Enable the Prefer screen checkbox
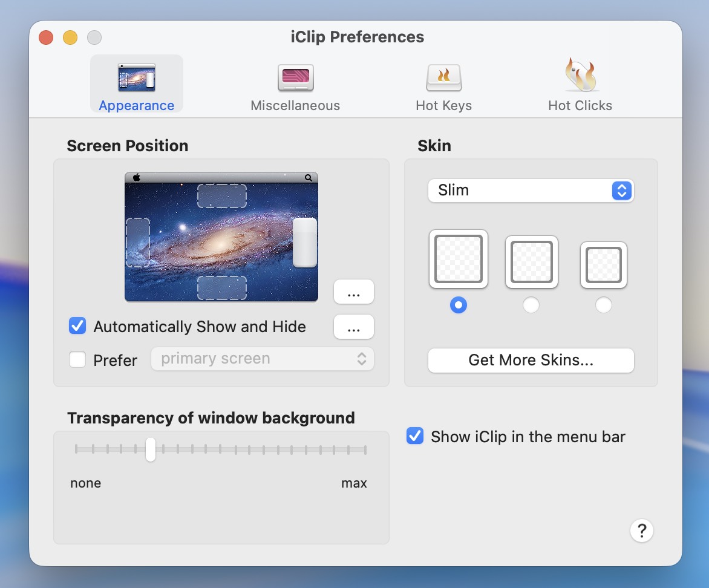The image size is (709, 588). coord(77,360)
